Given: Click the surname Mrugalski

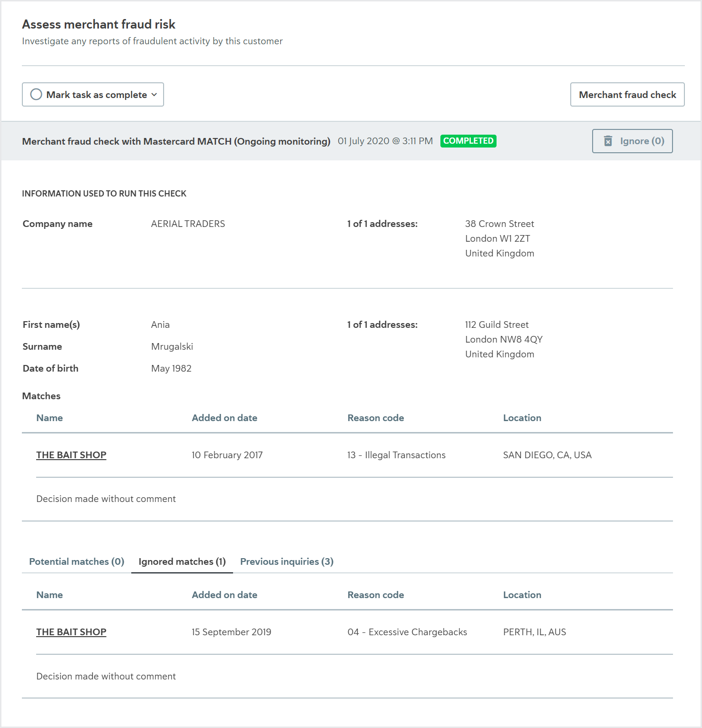Looking at the screenshot, I should pyautogui.click(x=172, y=346).
